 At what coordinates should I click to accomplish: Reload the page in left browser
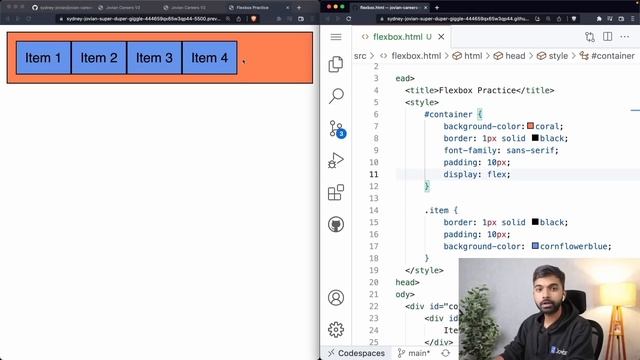29,19
